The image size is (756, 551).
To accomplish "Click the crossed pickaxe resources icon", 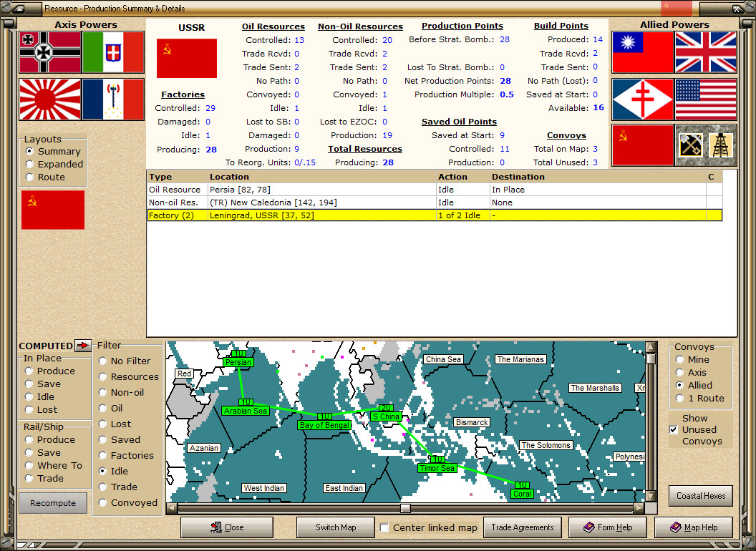I will tap(690, 144).
